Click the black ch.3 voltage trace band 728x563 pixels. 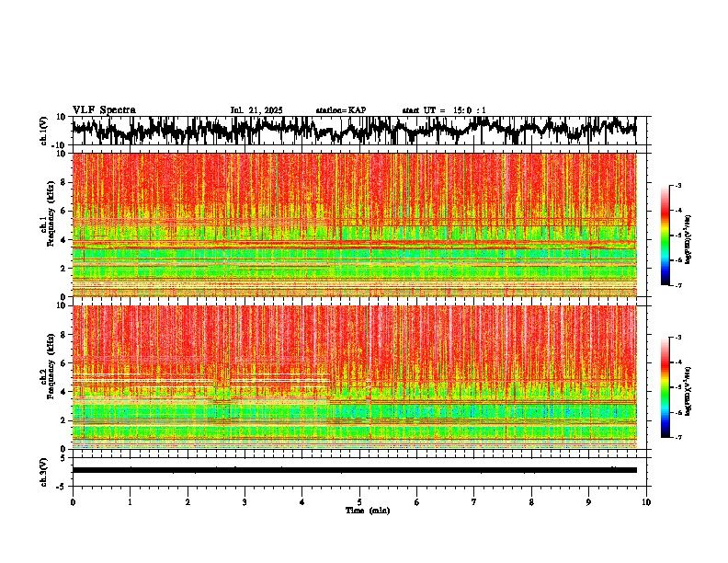coord(355,470)
